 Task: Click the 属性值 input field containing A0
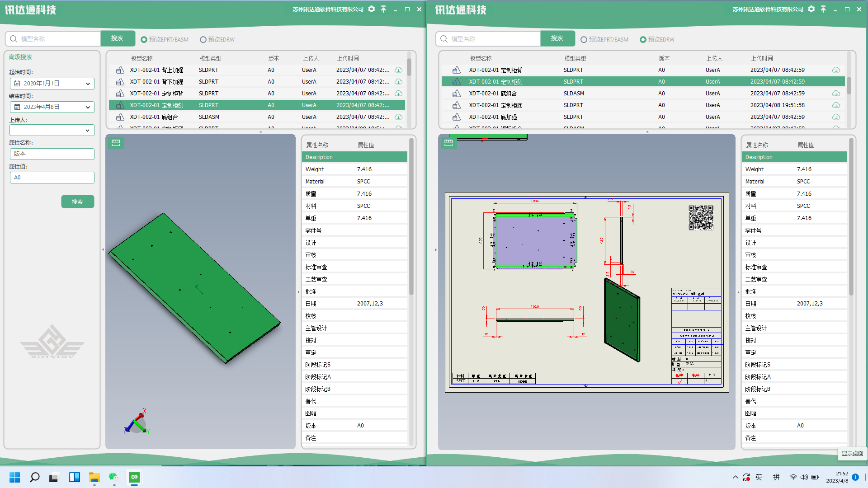[52, 178]
